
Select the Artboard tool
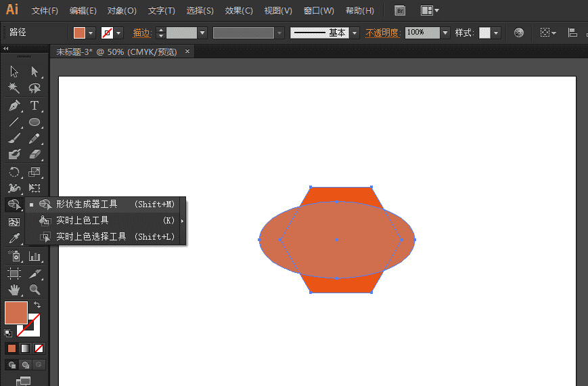click(x=14, y=274)
